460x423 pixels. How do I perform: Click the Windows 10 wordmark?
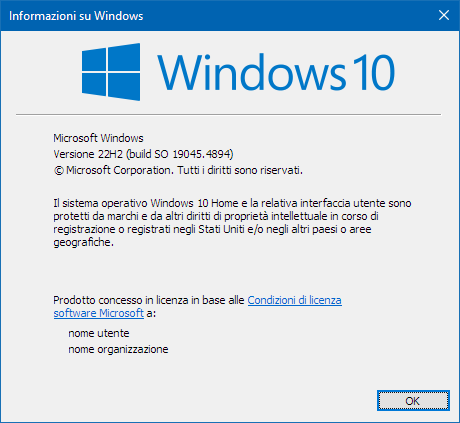point(276,72)
